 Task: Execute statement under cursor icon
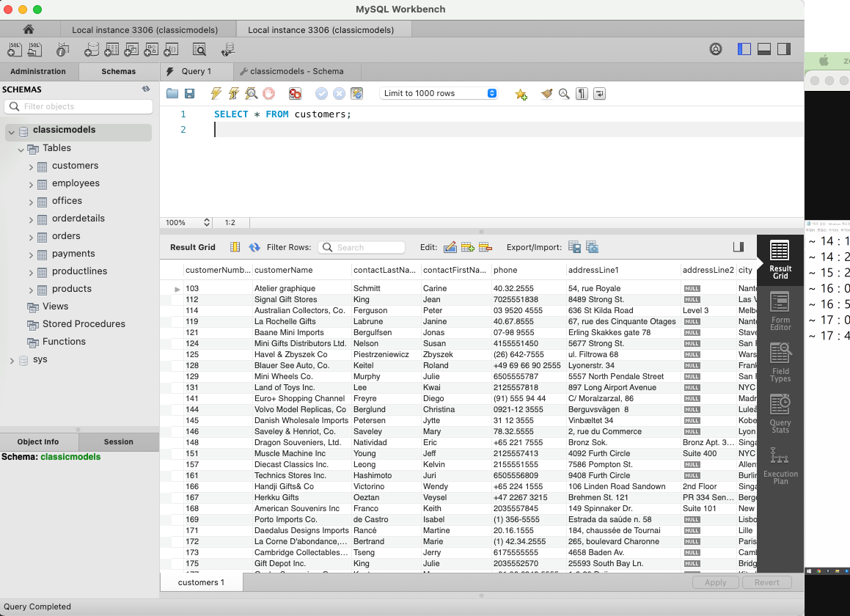pyautogui.click(x=234, y=93)
